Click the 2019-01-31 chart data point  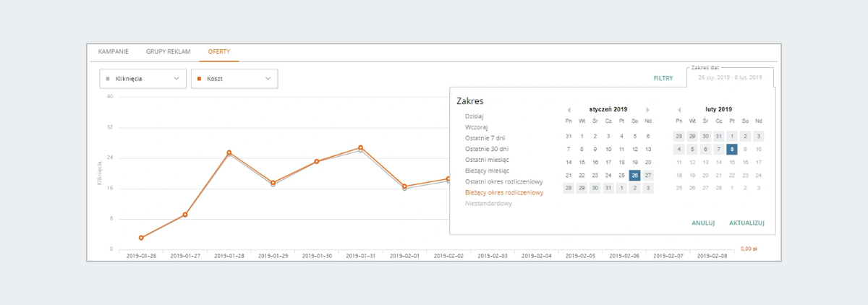click(360, 147)
